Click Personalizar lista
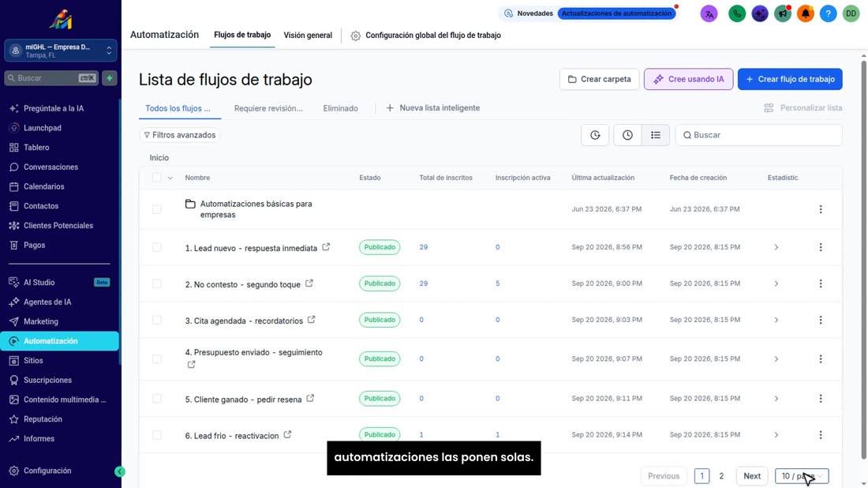Viewport: 868px width, 488px height. pyautogui.click(x=803, y=108)
